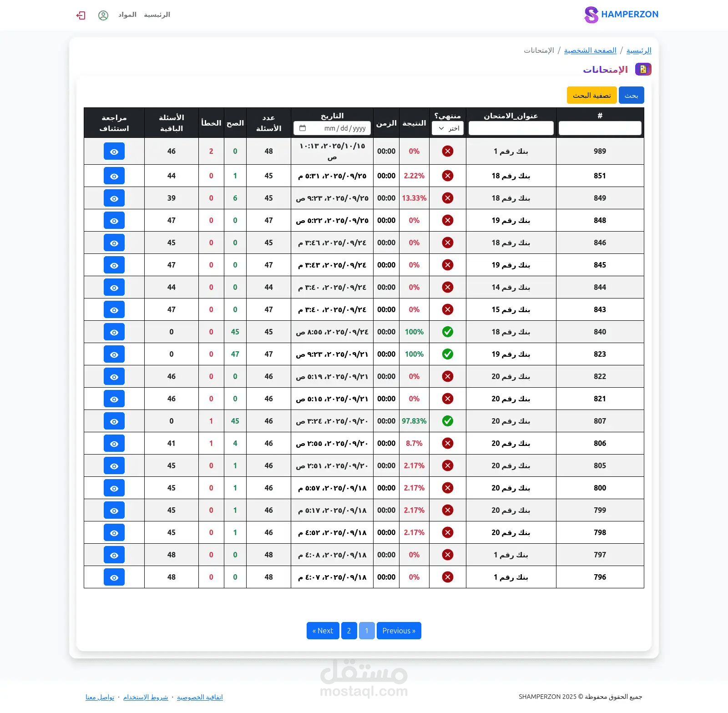The width and height of the screenshot is (728, 713).
Task: Click exam title بنك رقم 14
Action: pos(511,287)
